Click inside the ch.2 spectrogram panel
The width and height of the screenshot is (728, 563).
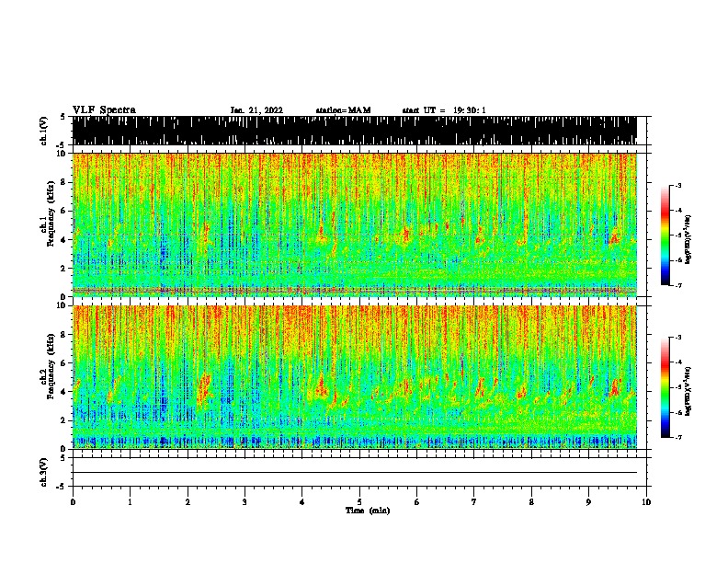click(354, 377)
